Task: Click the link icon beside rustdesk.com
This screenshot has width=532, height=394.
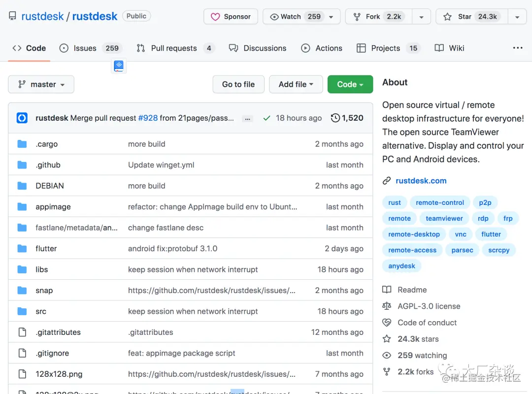Action: coord(387,181)
